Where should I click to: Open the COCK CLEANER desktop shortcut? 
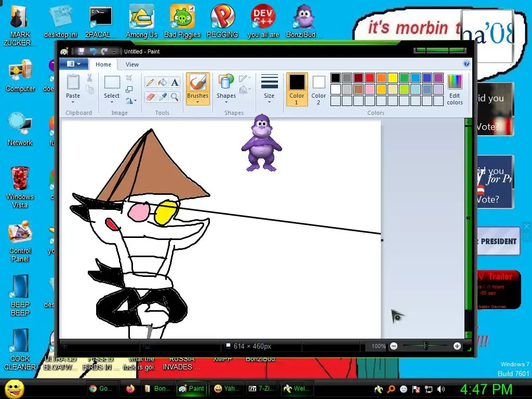click(x=20, y=350)
